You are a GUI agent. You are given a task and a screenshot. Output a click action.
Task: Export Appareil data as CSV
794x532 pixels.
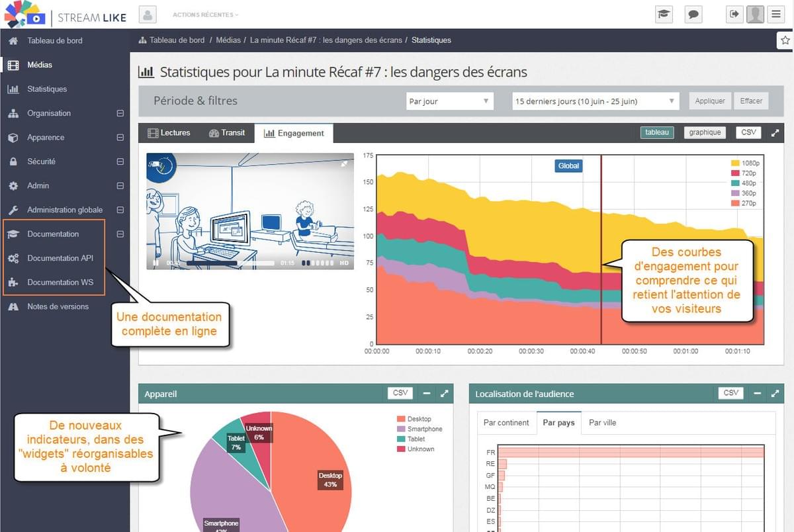click(x=400, y=393)
